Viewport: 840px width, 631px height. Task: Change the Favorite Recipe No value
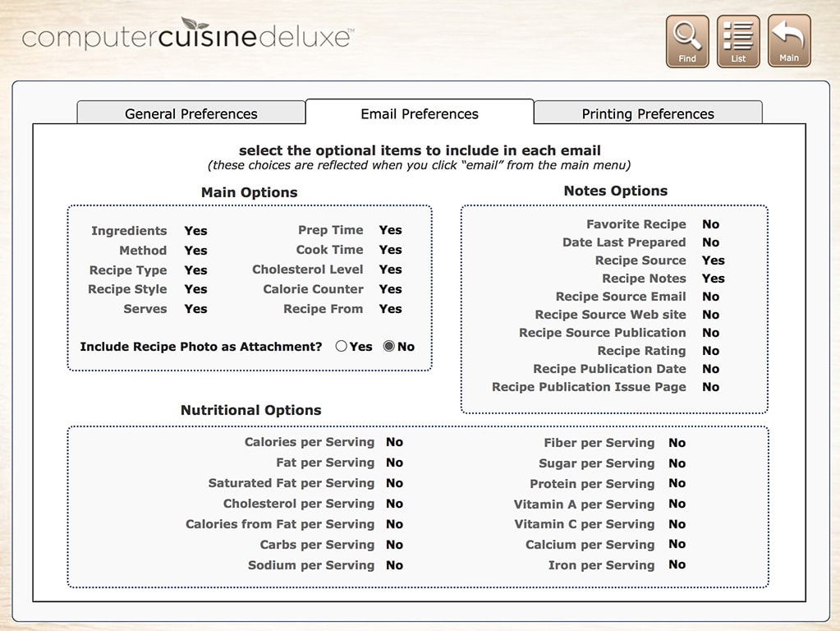710,224
